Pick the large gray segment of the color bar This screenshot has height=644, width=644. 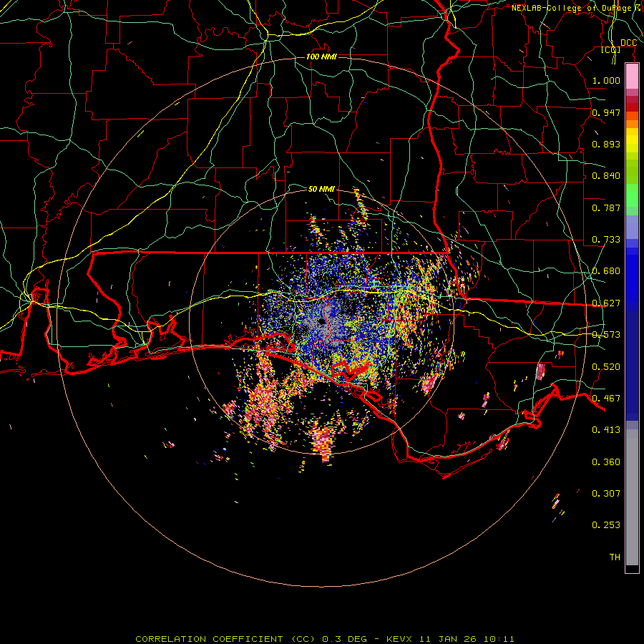point(632,497)
